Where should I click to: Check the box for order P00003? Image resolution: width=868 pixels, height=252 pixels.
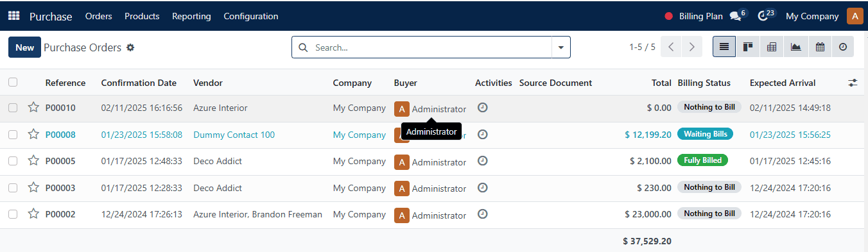click(13, 188)
